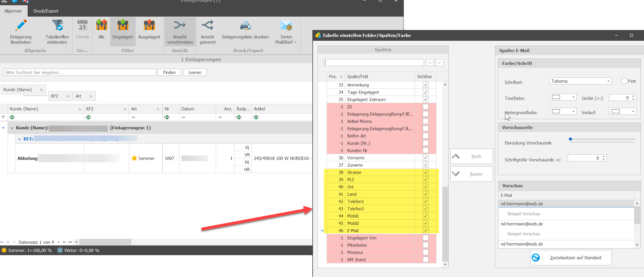Open the Termin calendar icon
Image resolution: width=644 pixels, height=277 pixels.
82,26
